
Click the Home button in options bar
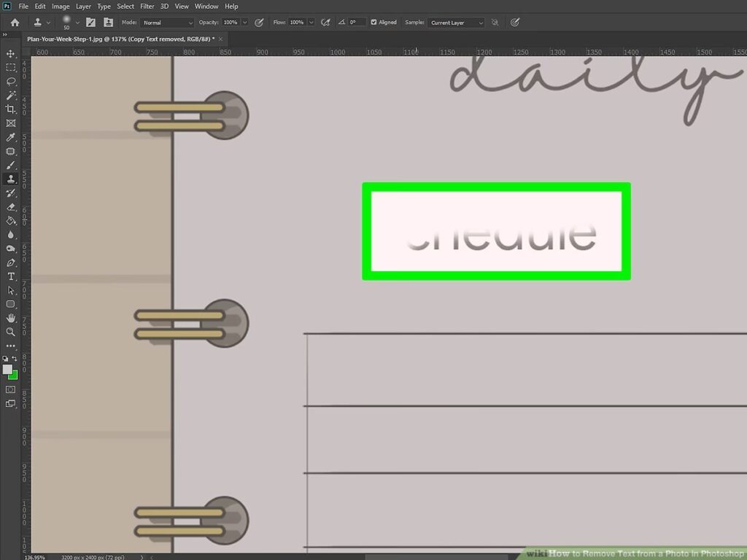pos(15,23)
